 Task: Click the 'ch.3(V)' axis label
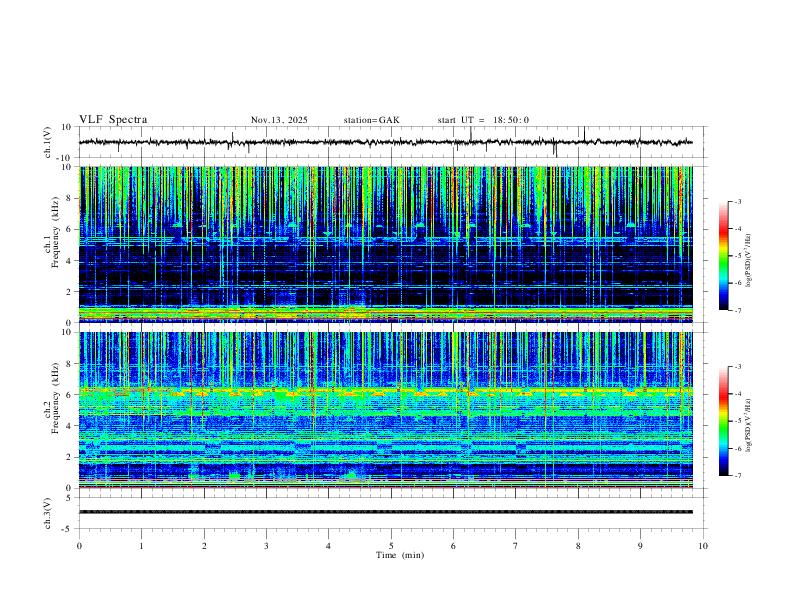[x=48, y=513]
